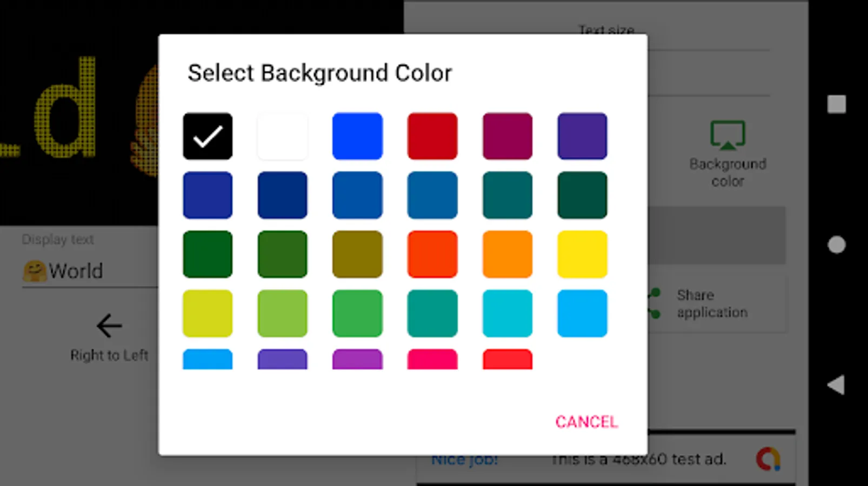The height and width of the screenshot is (486, 868).
Task: Tap CANCEL to close the color dialog
Action: (586, 422)
